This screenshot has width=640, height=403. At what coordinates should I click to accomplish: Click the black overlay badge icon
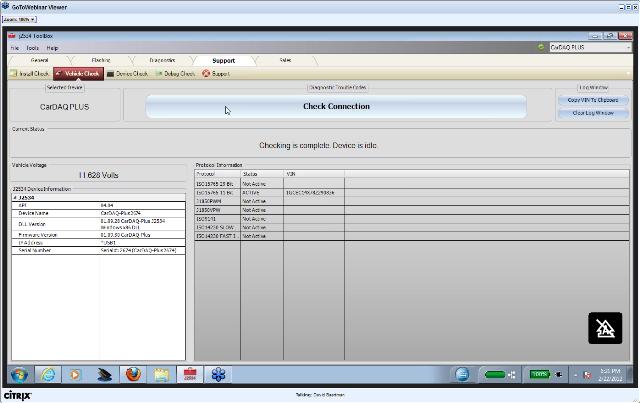605,328
